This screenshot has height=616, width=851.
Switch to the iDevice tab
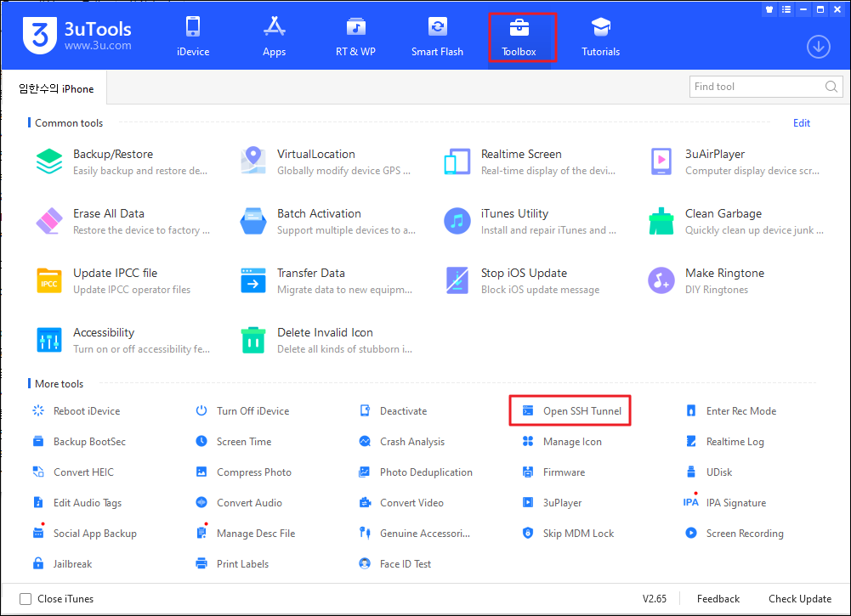(193, 37)
